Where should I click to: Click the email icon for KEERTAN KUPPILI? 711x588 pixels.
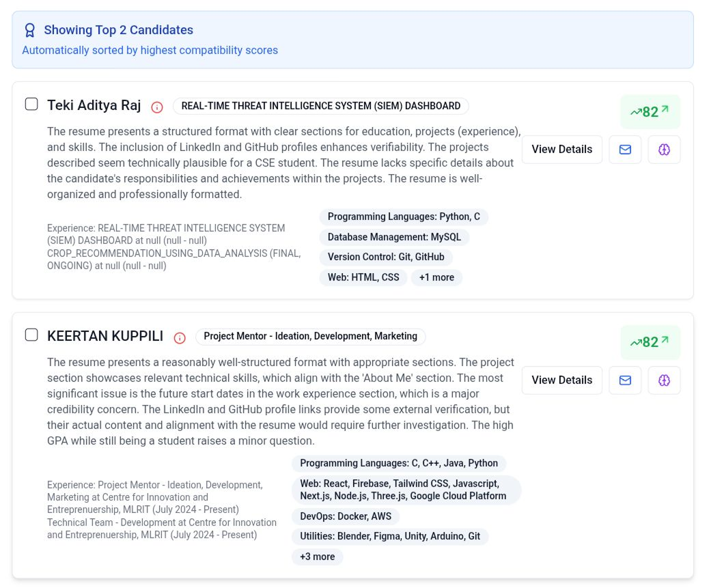pos(625,380)
